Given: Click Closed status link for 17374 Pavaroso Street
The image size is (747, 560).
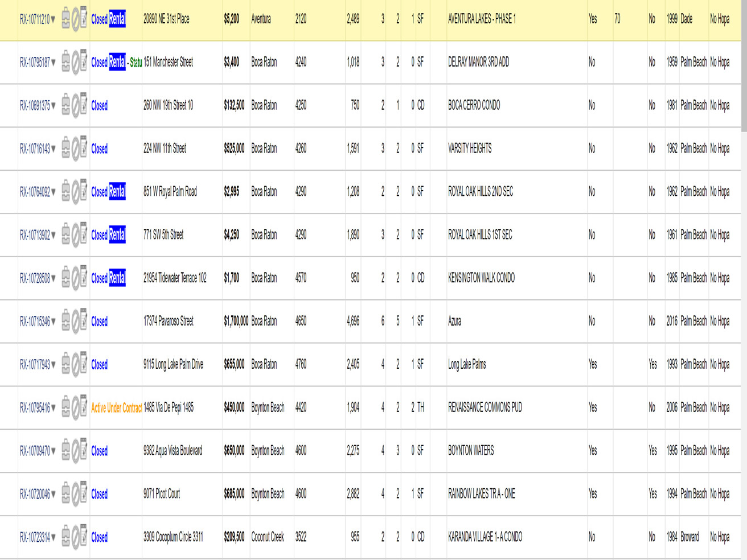Looking at the screenshot, I should tap(99, 322).
